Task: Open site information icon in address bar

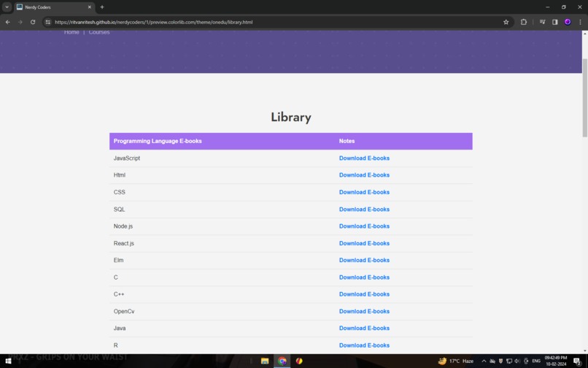Action: point(47,22)
